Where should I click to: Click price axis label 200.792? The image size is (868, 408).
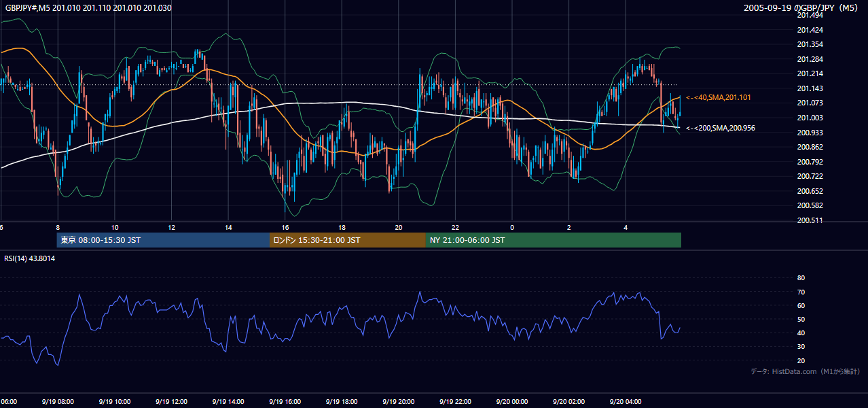810,162
